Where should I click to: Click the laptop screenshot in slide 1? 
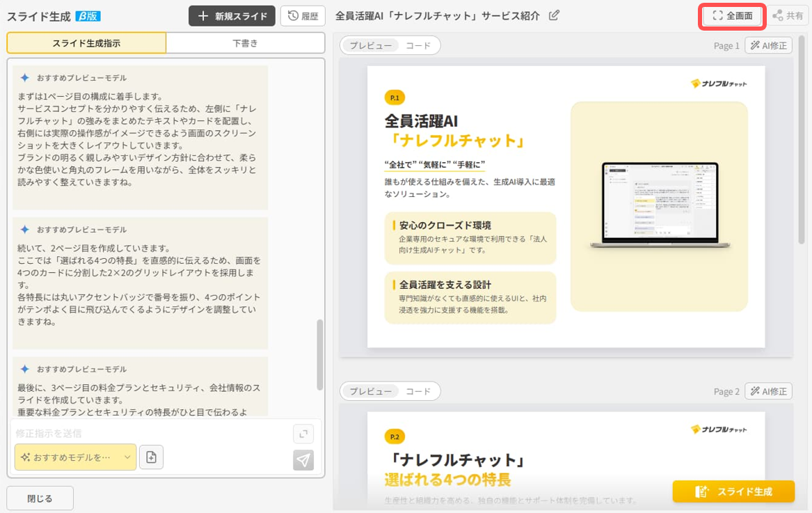tap(660, 205)
